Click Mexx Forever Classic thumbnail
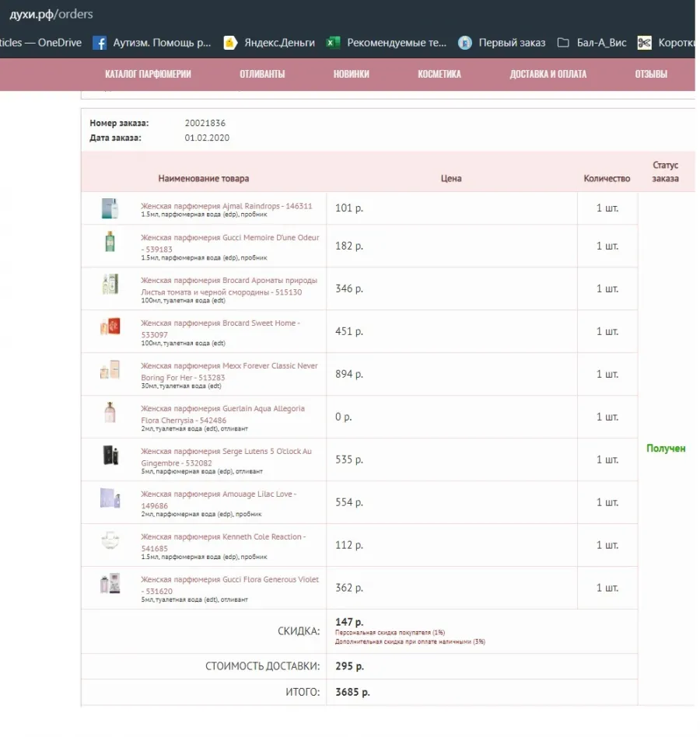The height and width of the screenshot is (737, 700). 110,369
